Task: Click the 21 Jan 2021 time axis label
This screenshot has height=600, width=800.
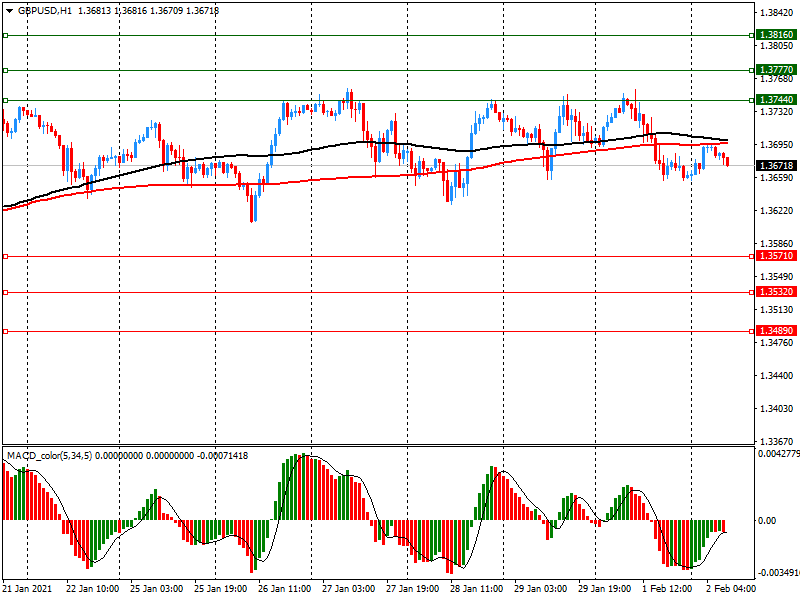Action: click(x=27, y=590)
